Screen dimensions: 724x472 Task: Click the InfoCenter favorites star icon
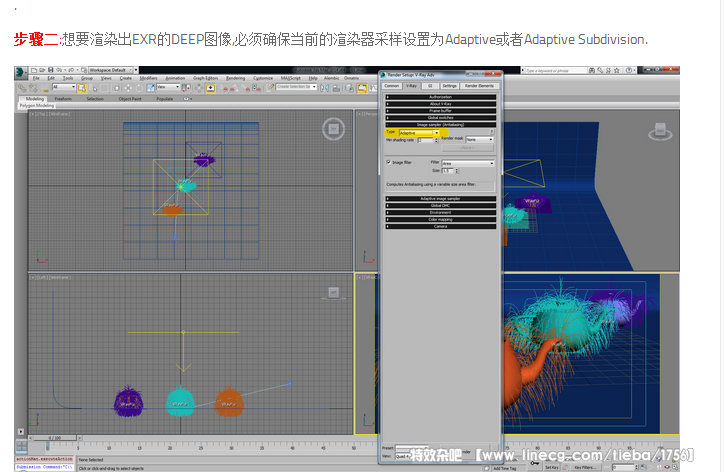pyautogui.click(x=617, y=71)
